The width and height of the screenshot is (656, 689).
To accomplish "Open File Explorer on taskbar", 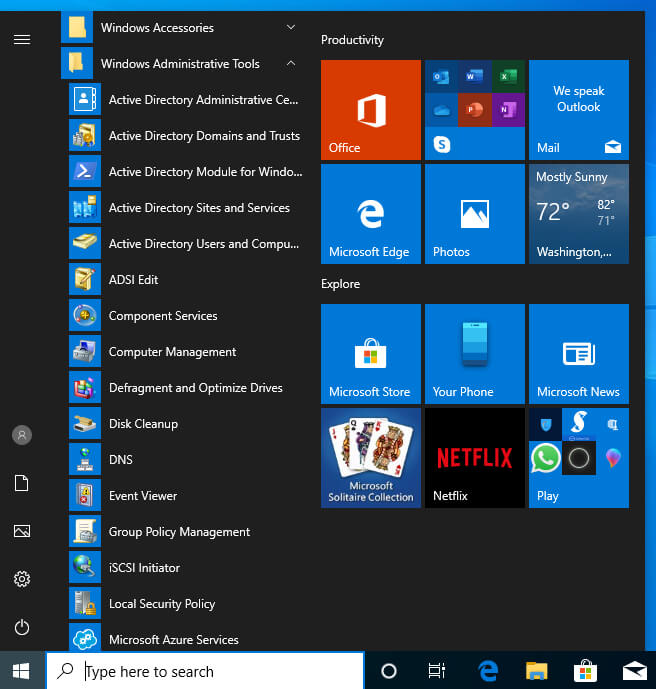I will point(536,671).
